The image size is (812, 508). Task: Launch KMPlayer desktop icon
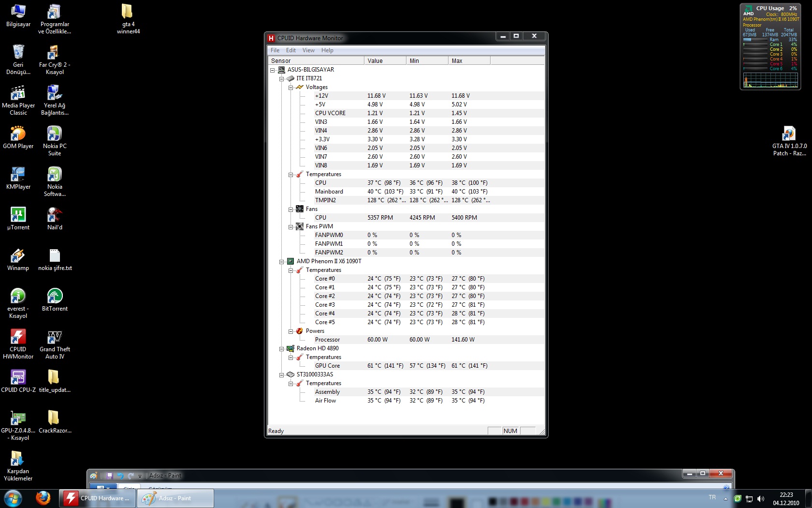pyautogui.click(x=18, y=179)
